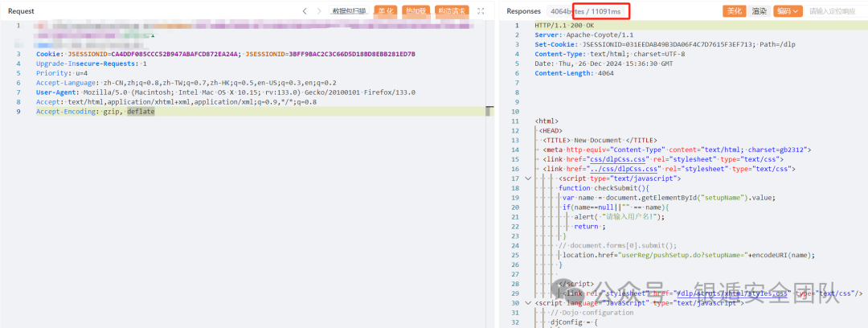Click the if(name==null) line
868x328 pixels.
tap(616, 207)
